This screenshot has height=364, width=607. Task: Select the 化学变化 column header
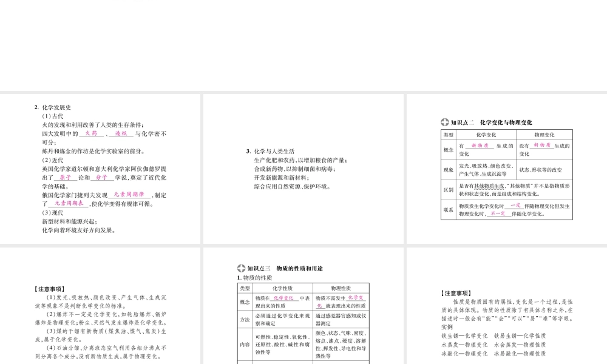coord(486,134)
